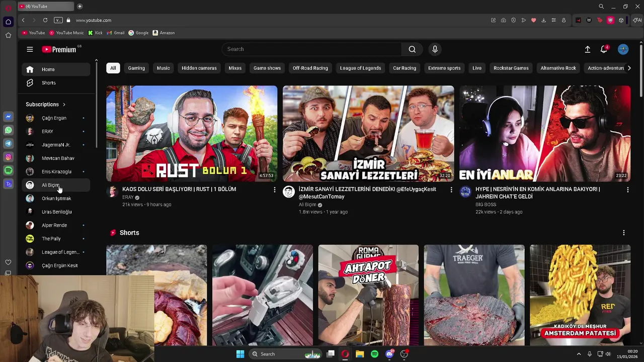
Task: Open File Explorer from taskbar
Action: (360, 354)
